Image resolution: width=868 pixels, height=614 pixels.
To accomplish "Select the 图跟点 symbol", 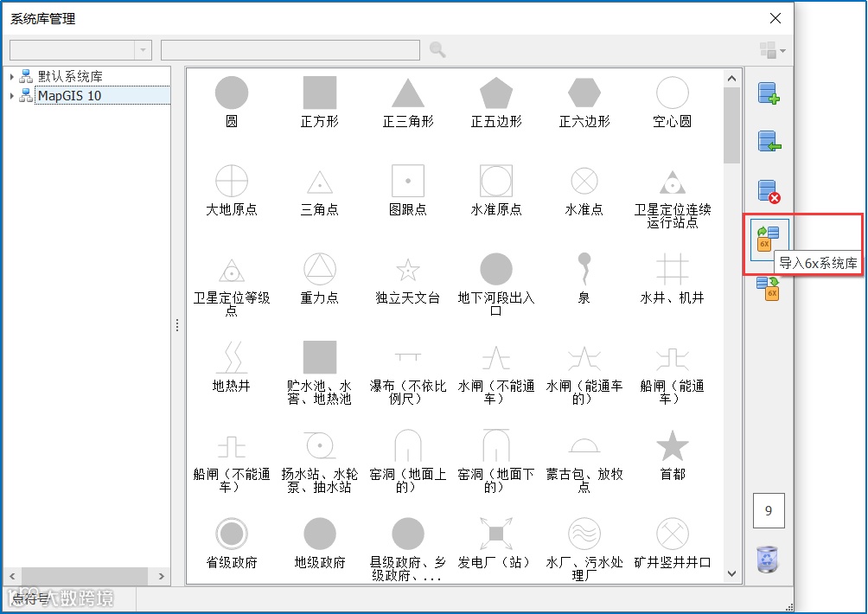I will (408, 190).
